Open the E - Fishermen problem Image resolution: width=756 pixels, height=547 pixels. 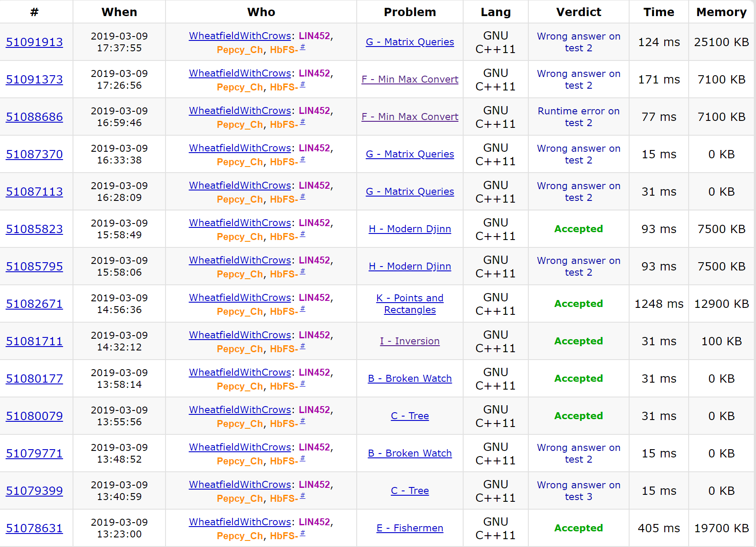click(x=410, y=528)
